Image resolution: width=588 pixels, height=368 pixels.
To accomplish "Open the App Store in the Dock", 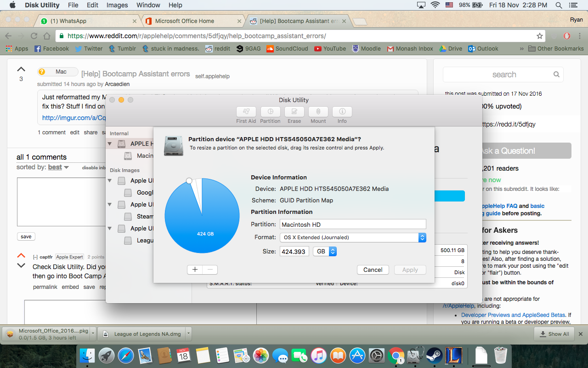I will [x=357, y=356].
